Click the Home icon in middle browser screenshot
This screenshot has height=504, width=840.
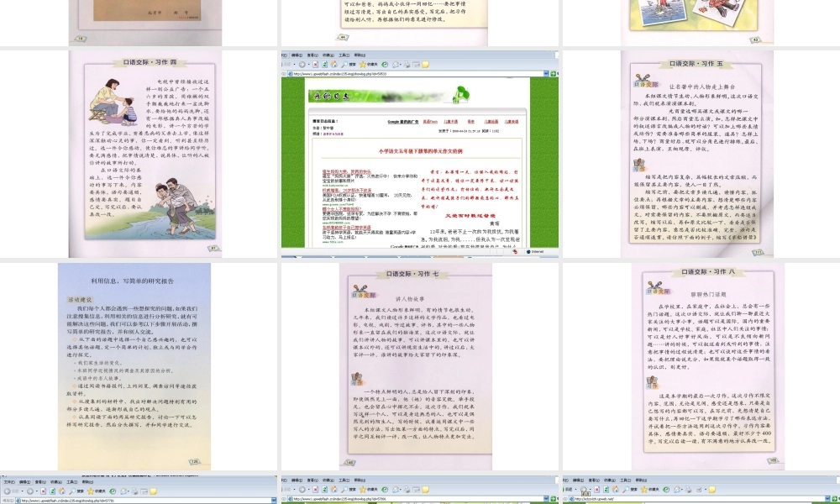333,65
